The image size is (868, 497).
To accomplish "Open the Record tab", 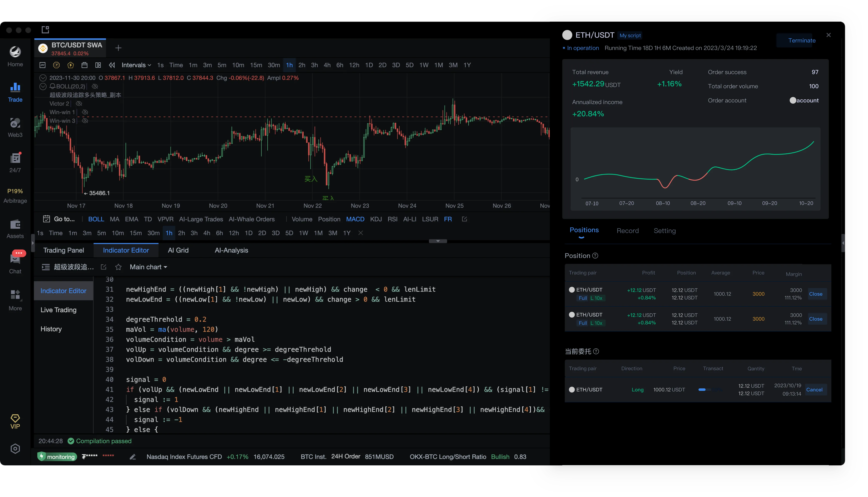I will pyautogui.click(x=627, y=231).
